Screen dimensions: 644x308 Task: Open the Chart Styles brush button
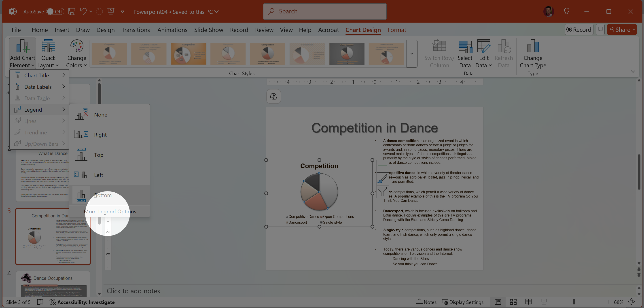382,179
